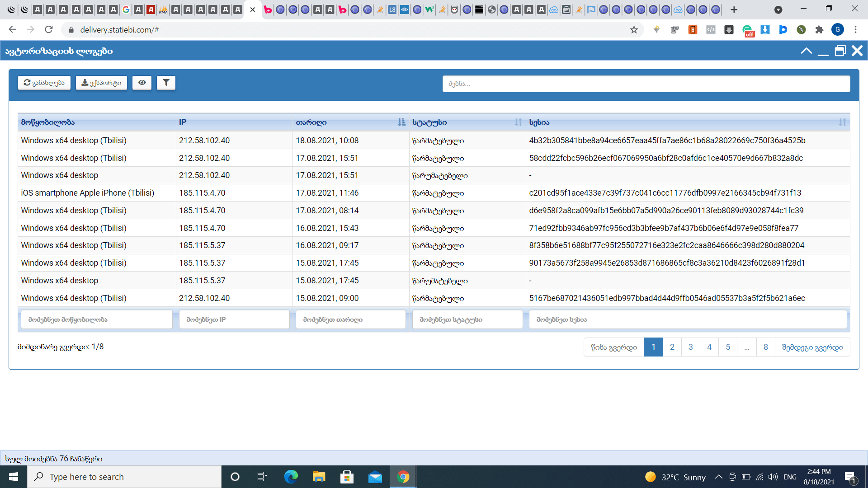Click the ძებნა search field
This screenshot has width=868, height=488.
tap(646, 84)
